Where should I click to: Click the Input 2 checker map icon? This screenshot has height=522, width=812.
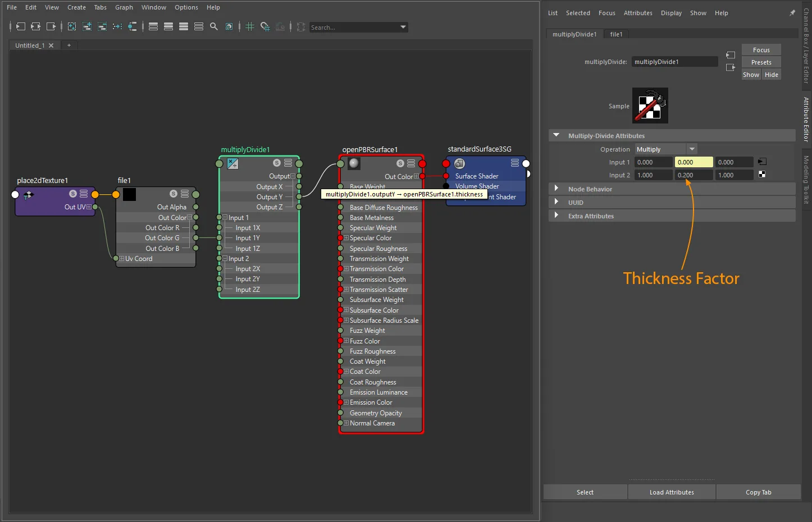tap(762, 175)
